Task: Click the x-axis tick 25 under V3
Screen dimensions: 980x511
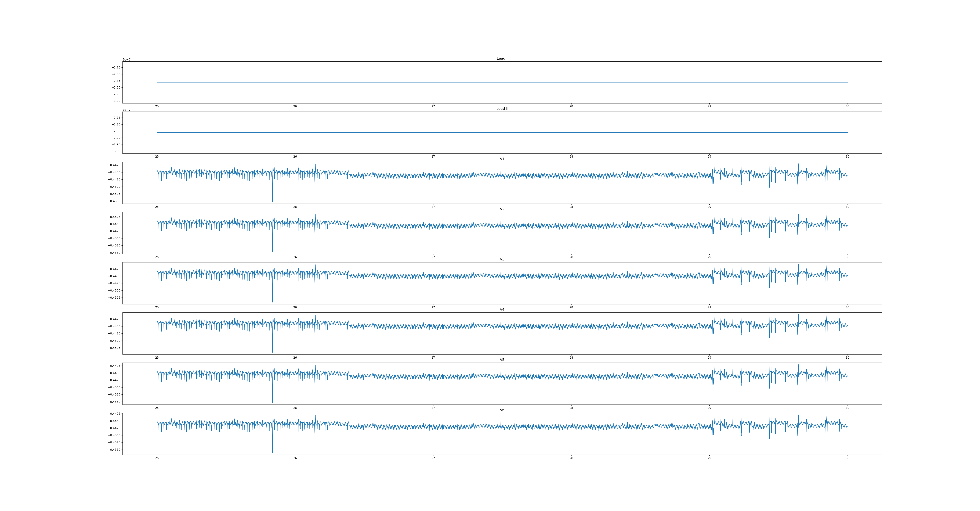Action: point(157,307)
